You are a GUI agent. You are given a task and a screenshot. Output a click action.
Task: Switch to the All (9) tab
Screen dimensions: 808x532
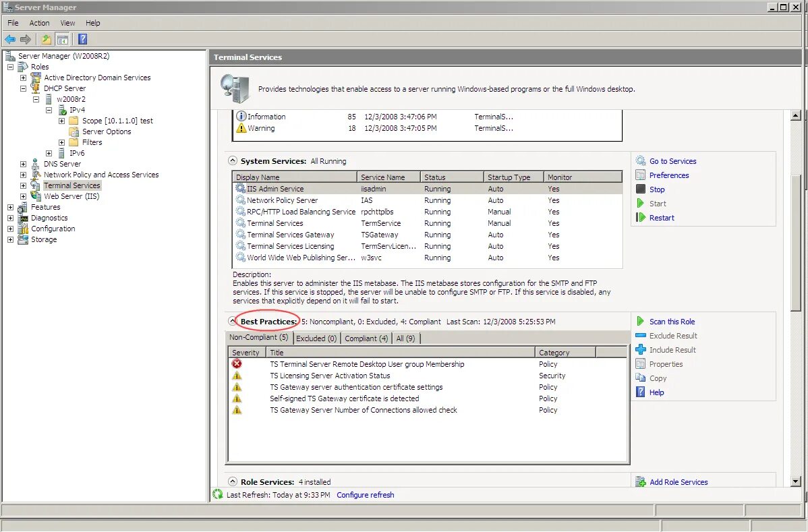(405, 338)
